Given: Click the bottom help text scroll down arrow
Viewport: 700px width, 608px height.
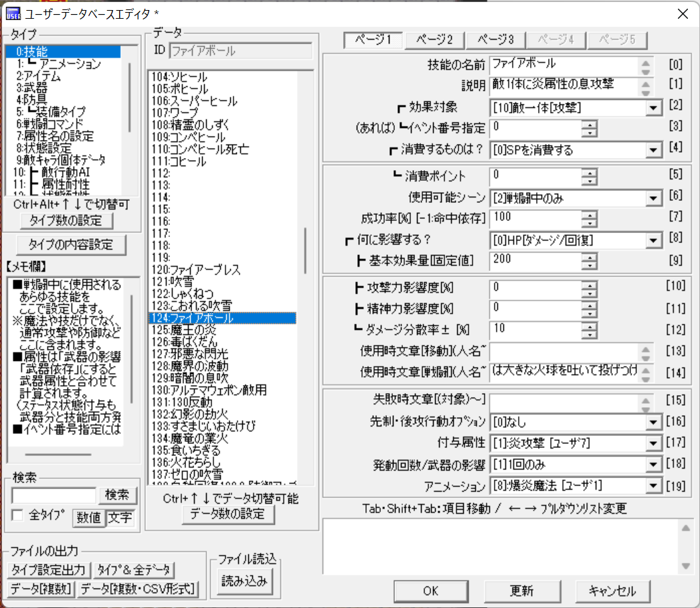Looking at the screenshot, I should click(686, 566).
